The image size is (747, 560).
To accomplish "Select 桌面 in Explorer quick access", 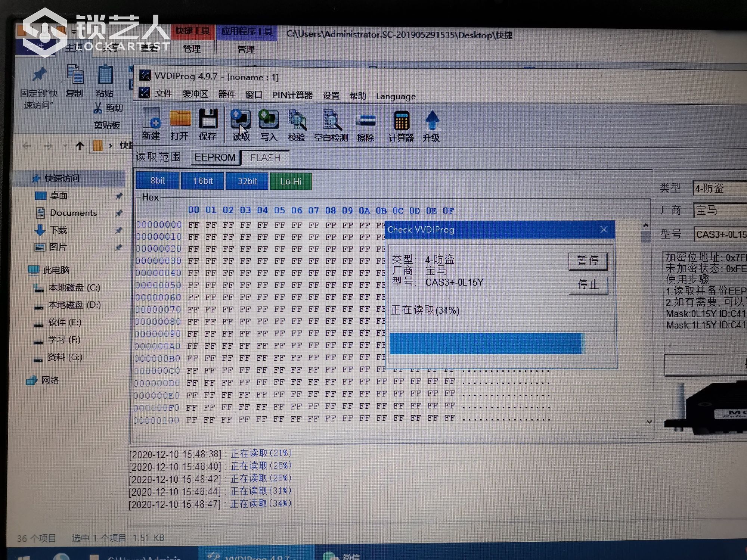I will (52, 196).
